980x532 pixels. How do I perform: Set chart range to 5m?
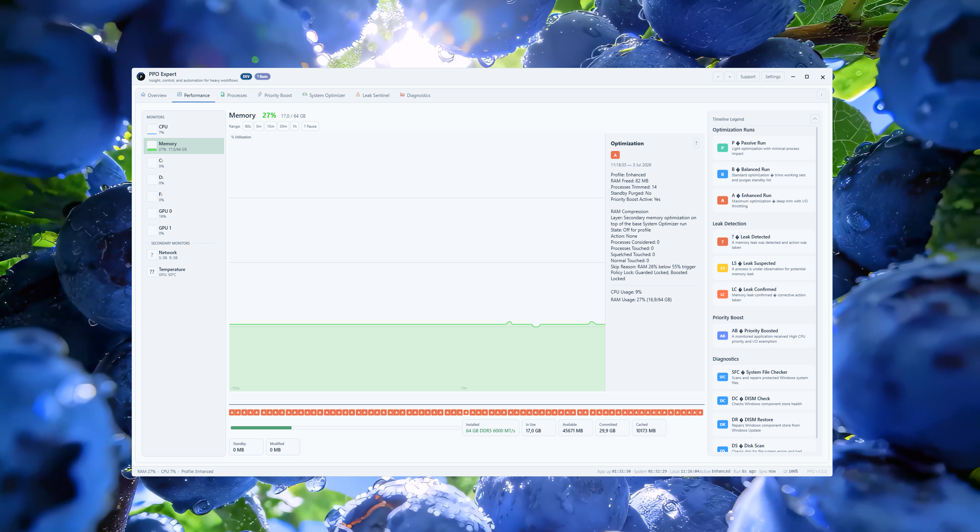coord(259,126)
